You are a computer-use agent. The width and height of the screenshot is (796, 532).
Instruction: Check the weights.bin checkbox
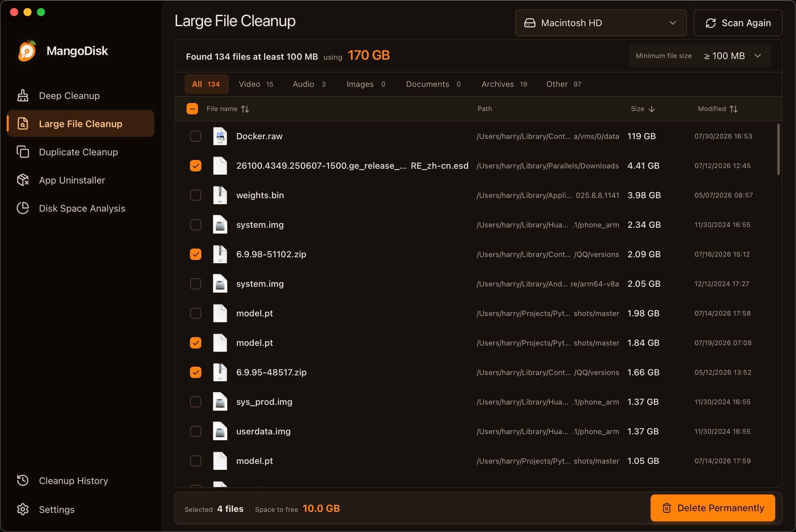click(x=196, y=195)
